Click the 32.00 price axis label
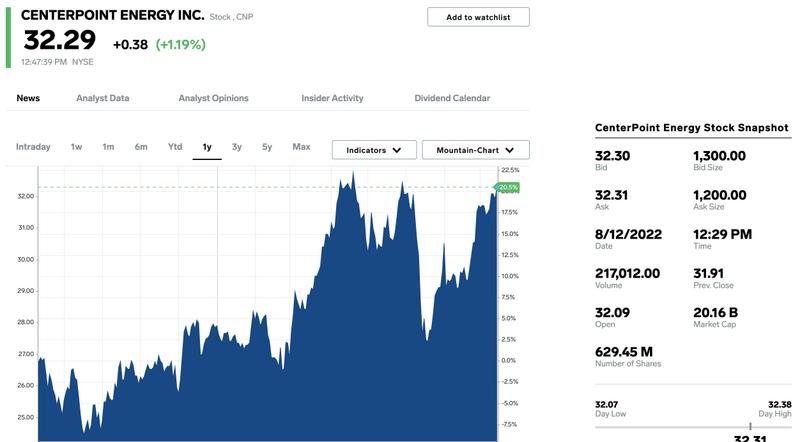800x442 pixels. (x=26, y=196)
